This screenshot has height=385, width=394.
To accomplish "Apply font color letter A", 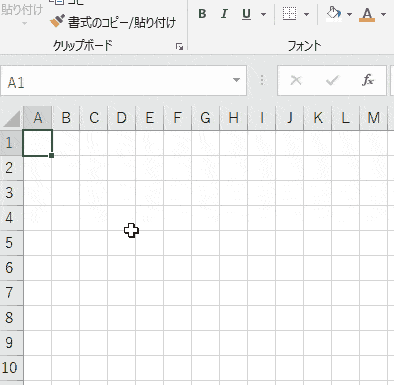I will (367, 14).
